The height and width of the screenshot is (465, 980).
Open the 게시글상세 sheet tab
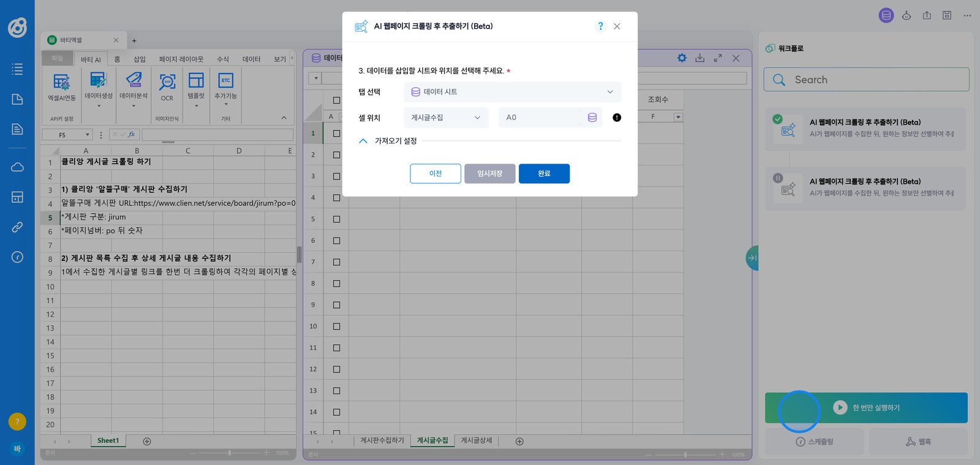coord(477,440)
